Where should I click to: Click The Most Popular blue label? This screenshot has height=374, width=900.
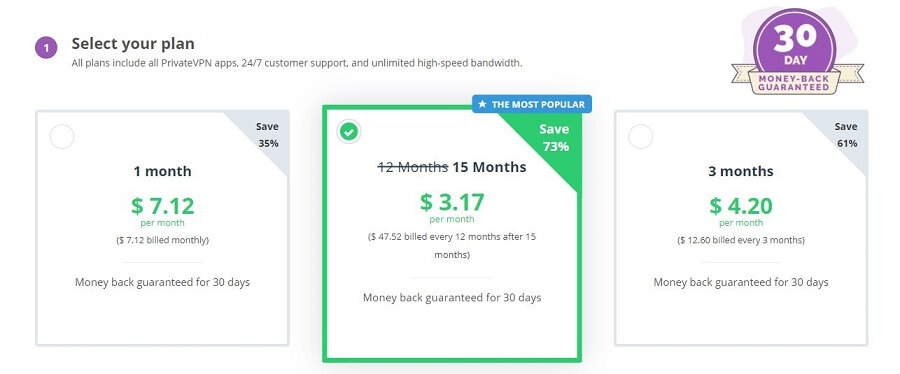532,104
